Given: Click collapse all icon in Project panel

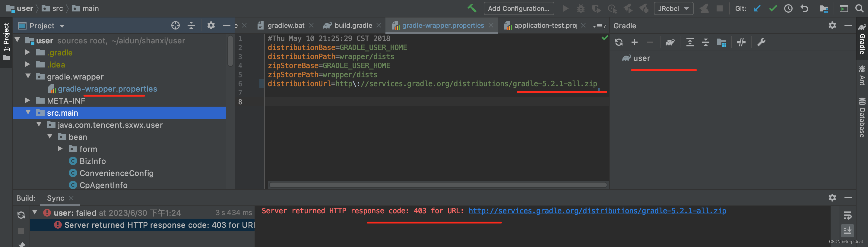Looking at the screenshot, I should coord(191,25).
